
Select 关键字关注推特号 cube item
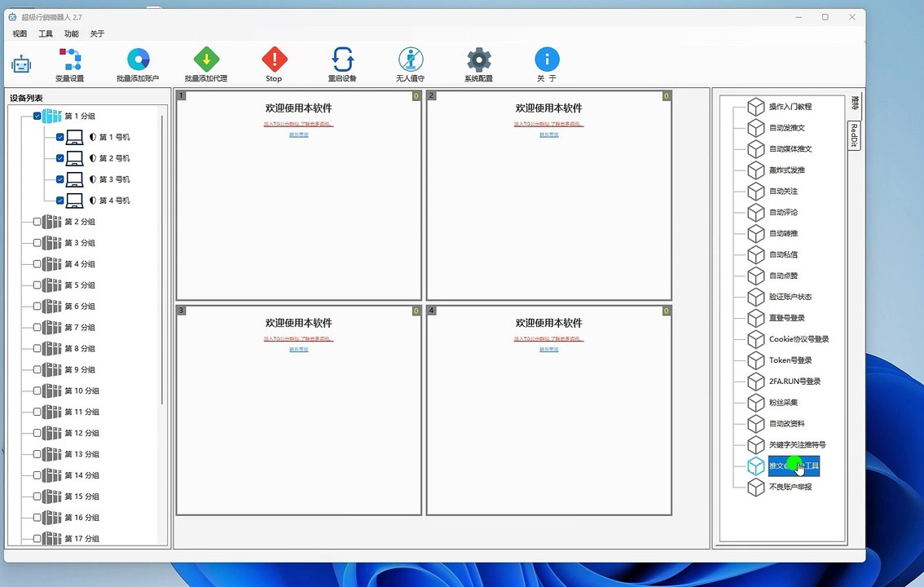[x=786, y=445]
